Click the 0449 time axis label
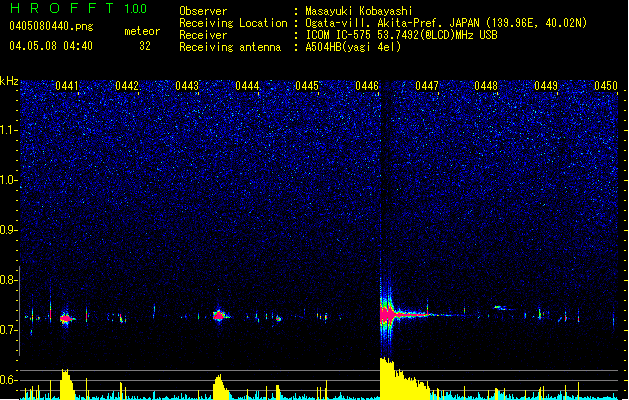Screen dimensions: 629x400 tap(546, 86)
